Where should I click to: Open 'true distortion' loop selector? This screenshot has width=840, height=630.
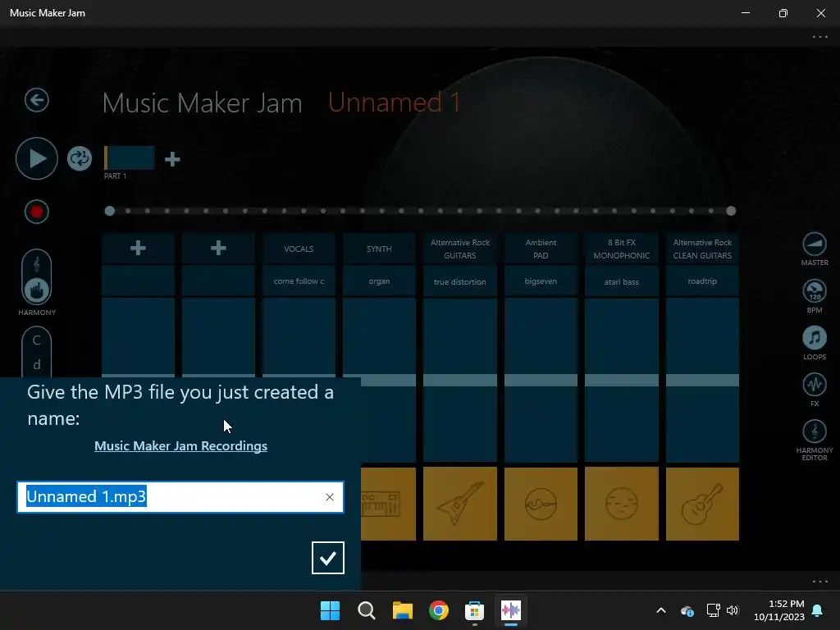pos(460,281)
